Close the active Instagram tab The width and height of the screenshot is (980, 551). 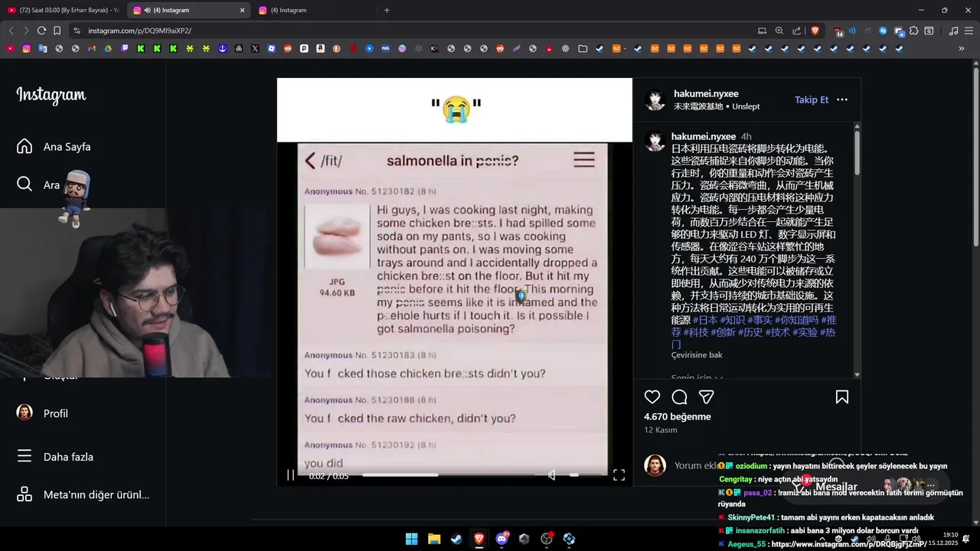pos(243,10)
